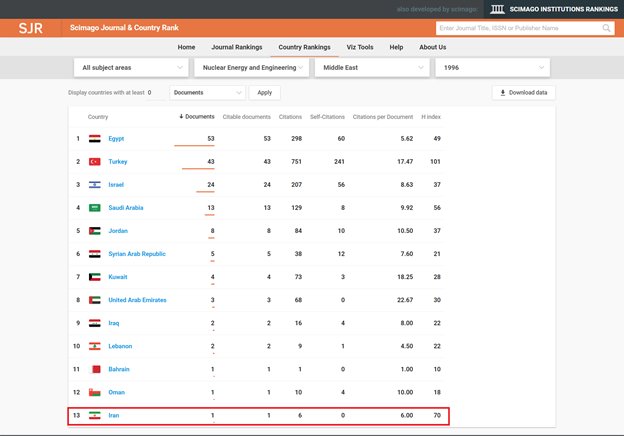The width and height of the screenshot is (624, 436).
Task: Expand the Documents filter dropdown
Action: point(207,92)
